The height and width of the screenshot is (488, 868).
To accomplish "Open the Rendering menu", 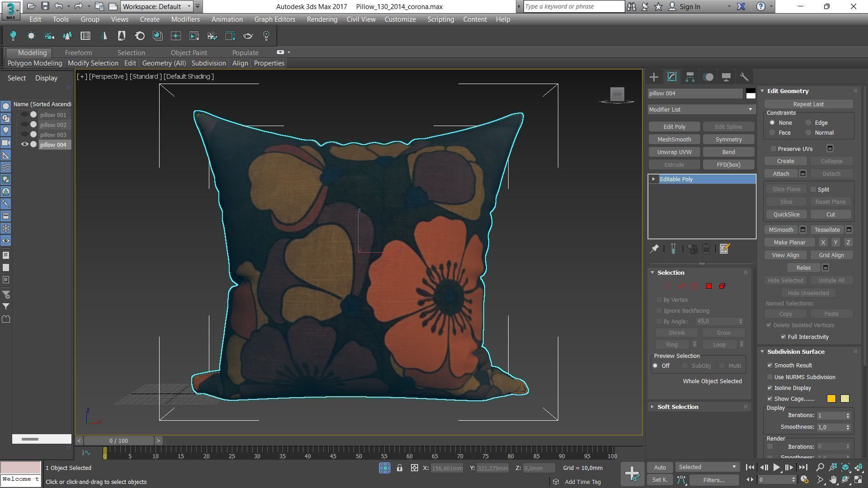I will click(322, 19).
